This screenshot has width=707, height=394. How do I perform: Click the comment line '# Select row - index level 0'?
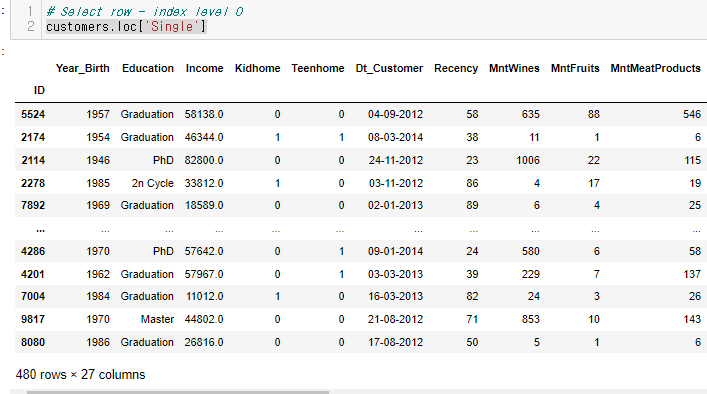pyautogui.click(x=145, y=11)
